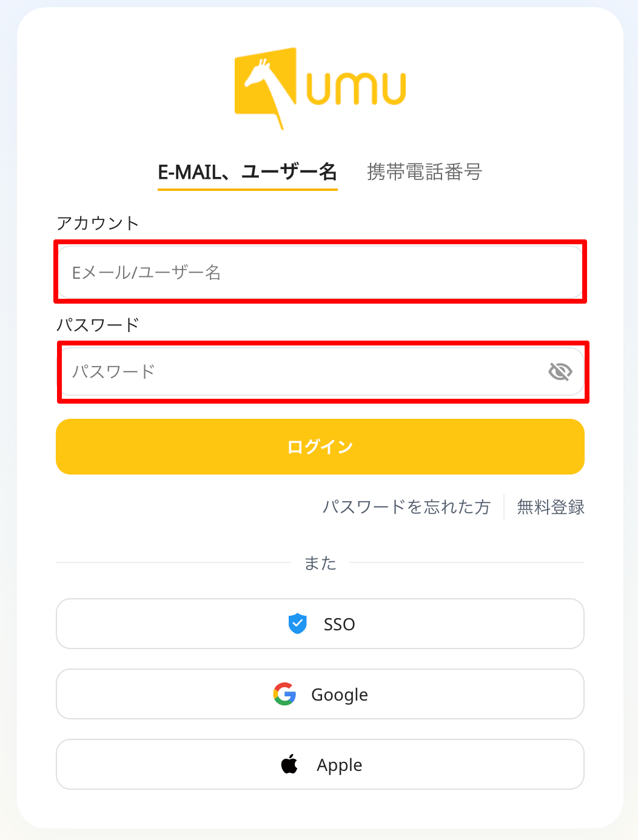This screenshot has height=840, width=638.
Task: Open the パスワードを忘れた方 link
Action: click(x=406, y=507)
